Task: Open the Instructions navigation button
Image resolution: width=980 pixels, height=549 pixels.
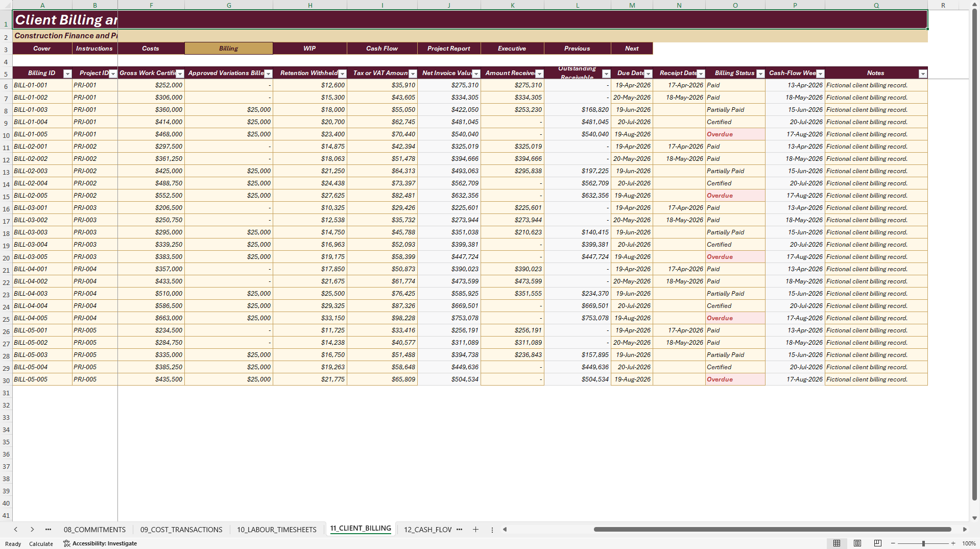Action: point(94,49)
